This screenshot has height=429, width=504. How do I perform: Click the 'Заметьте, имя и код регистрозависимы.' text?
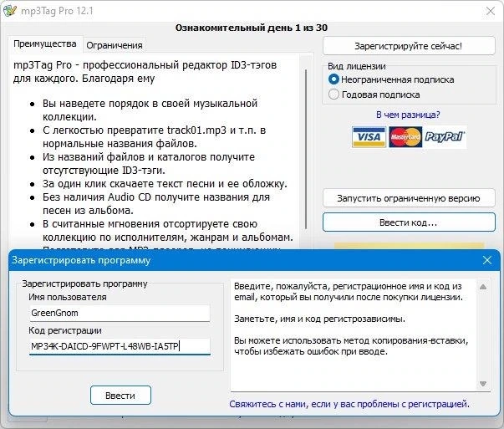[319, 319]
